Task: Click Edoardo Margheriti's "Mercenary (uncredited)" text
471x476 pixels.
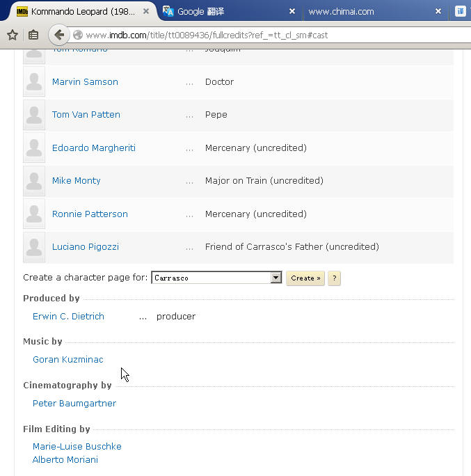Action: 256,148
